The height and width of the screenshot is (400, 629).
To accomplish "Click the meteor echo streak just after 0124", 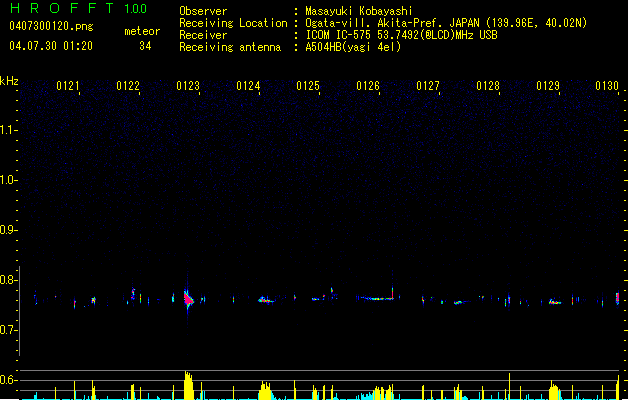I will [x=266, y=300].
